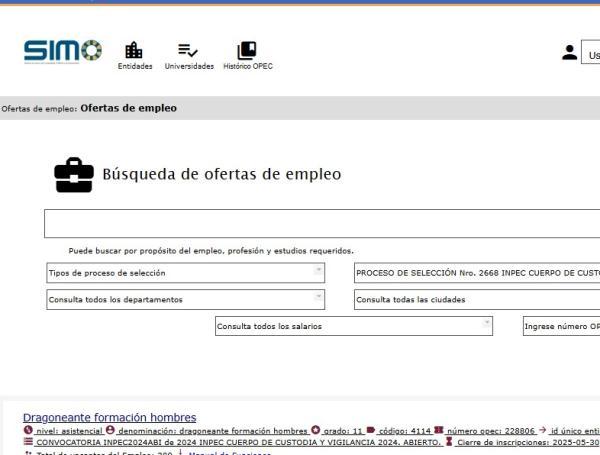
Task: Click the id único arrow icon
Action: 543,430
